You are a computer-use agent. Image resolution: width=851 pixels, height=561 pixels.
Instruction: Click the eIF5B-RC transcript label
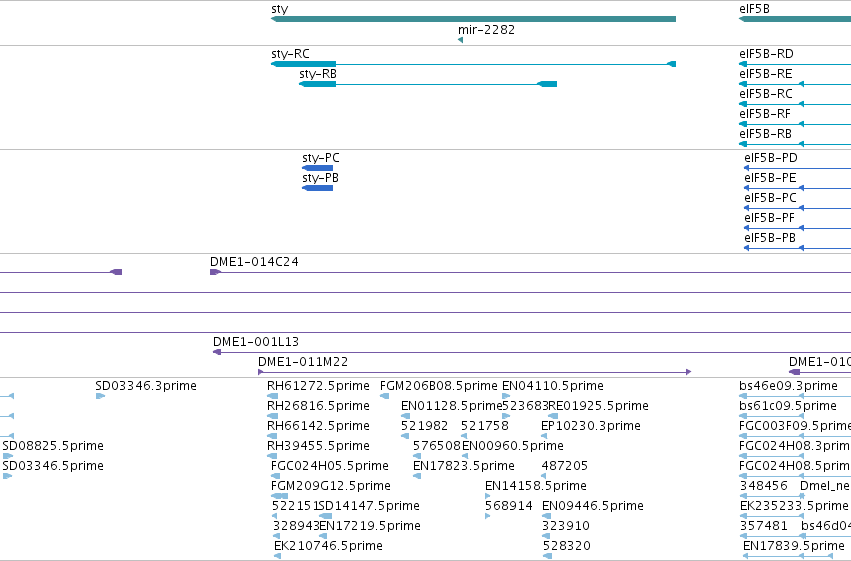click(x=766, y=94)
